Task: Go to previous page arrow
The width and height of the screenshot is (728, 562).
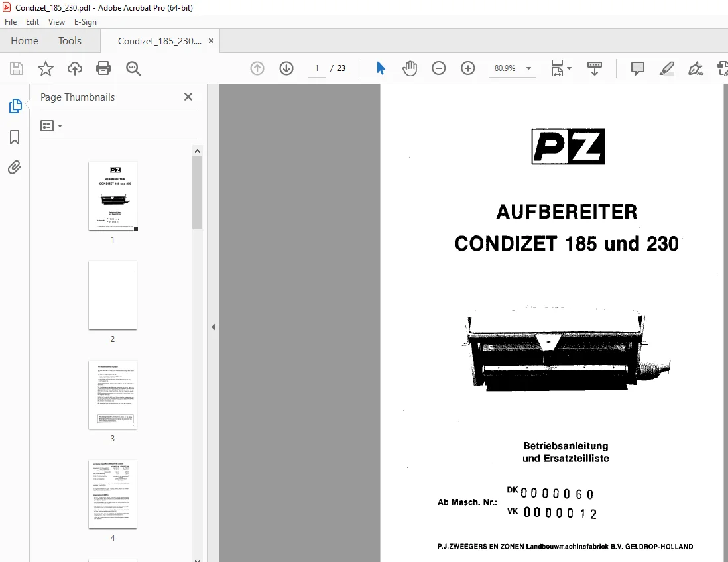Action: pyautogui.click(x=257, y=68)
